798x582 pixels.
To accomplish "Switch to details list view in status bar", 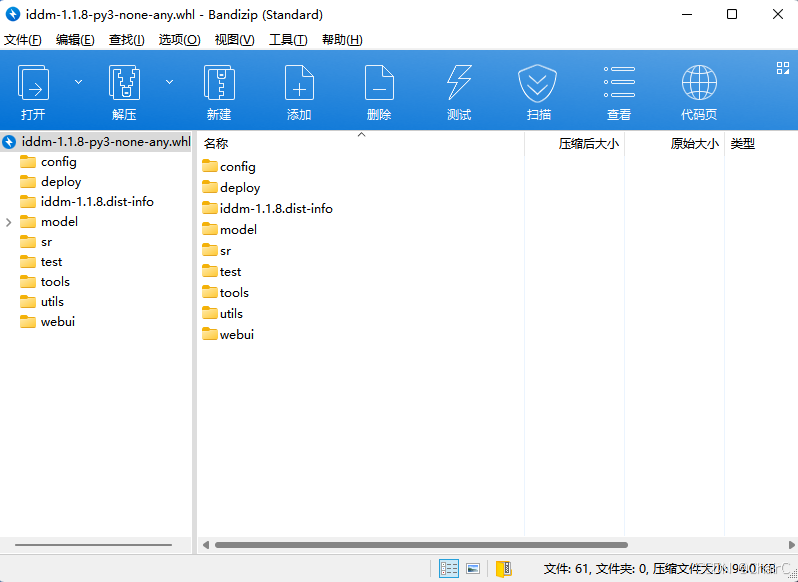I will [449, 568].
